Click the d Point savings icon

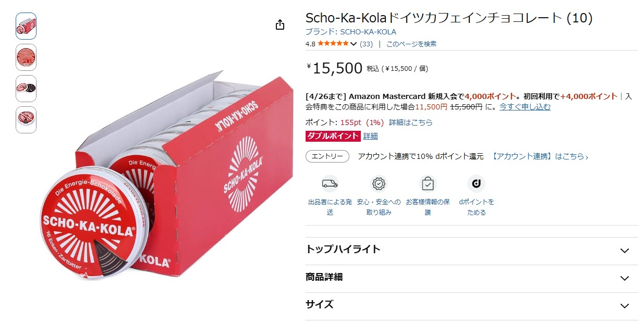(x=476, y=183)
